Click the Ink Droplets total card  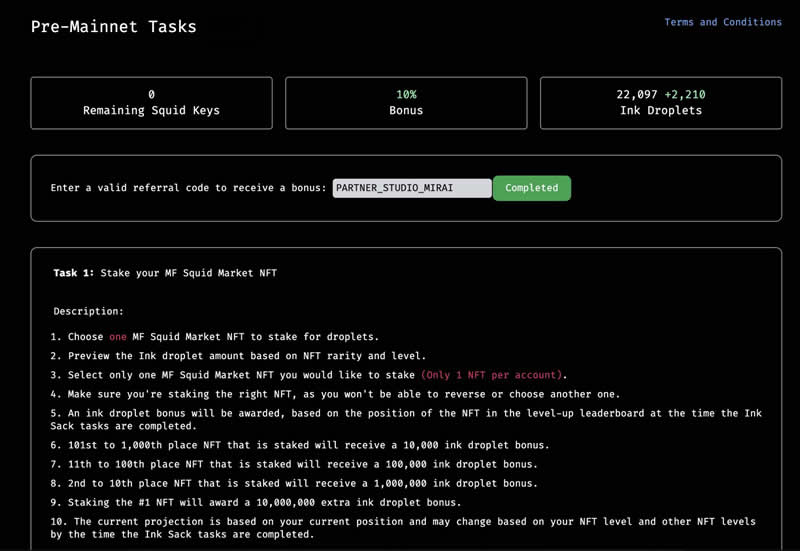(660, 103)
